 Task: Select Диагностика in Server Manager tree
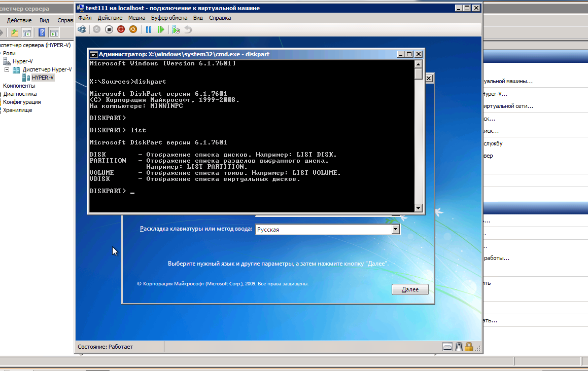pyautogui.click(x=20, y=94)
